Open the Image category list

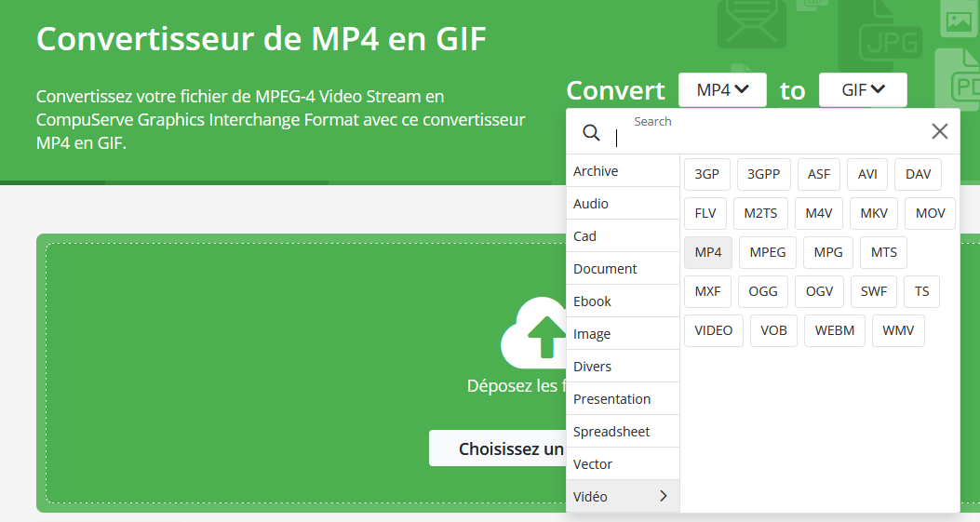623,334
